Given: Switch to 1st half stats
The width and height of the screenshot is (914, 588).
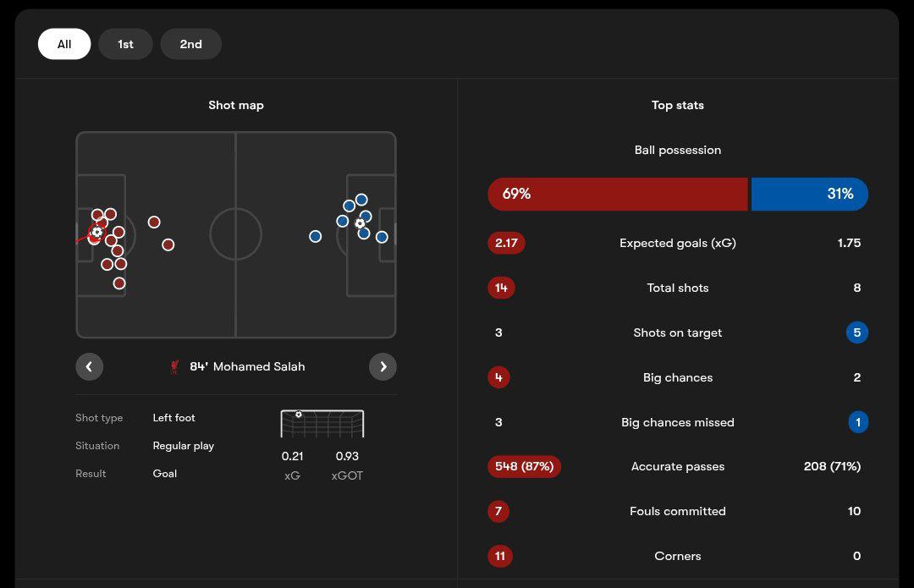Looking at the screenshot, I should coord(125,44).
